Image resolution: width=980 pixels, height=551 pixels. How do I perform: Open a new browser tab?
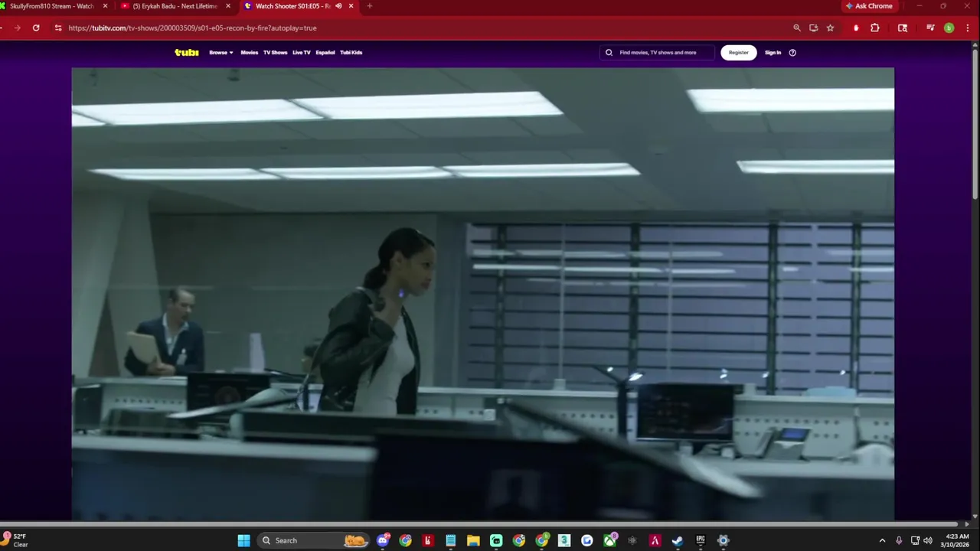[x=370, y=6]
